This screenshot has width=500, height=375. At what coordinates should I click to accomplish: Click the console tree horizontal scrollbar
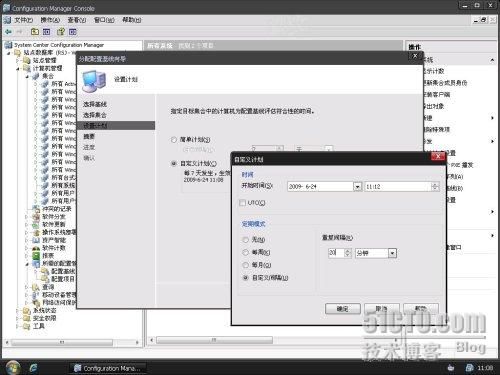62,342
